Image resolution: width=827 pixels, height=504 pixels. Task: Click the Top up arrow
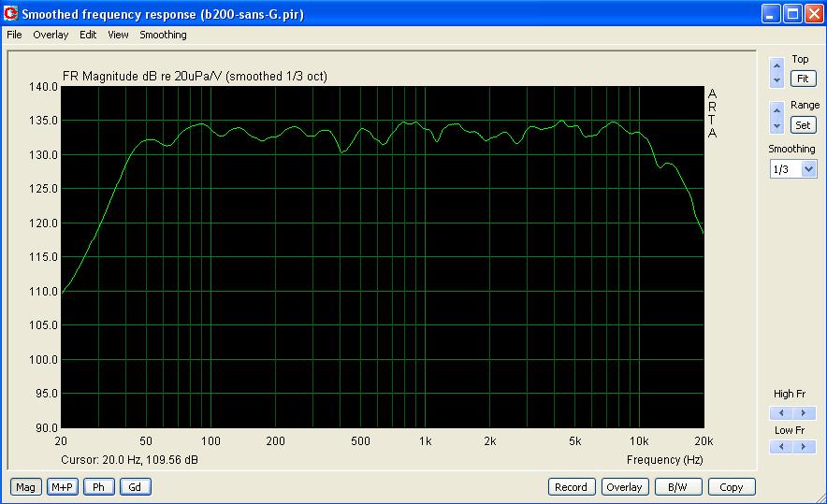(x=776, y=65)
